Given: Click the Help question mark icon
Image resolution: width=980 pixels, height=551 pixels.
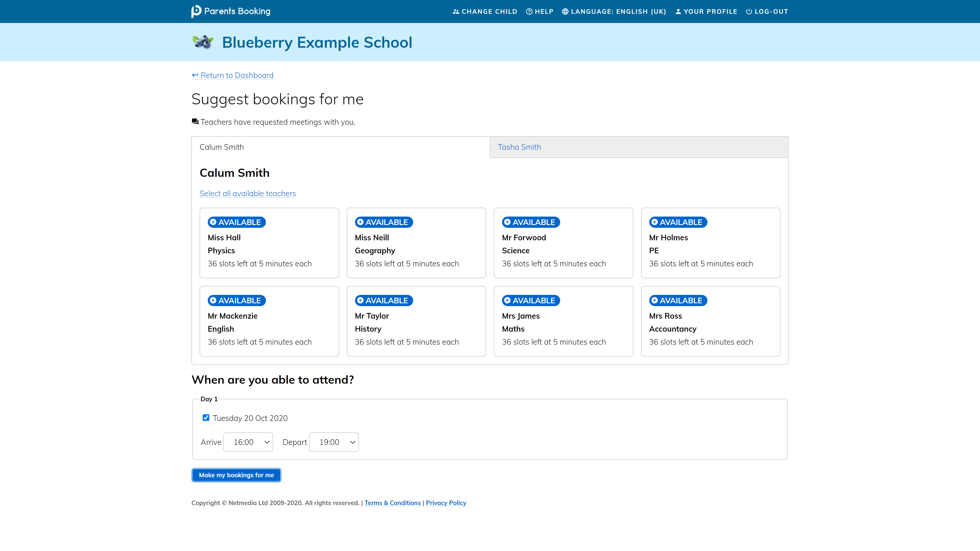Looking at the screenshot, I should click(529, 11).
